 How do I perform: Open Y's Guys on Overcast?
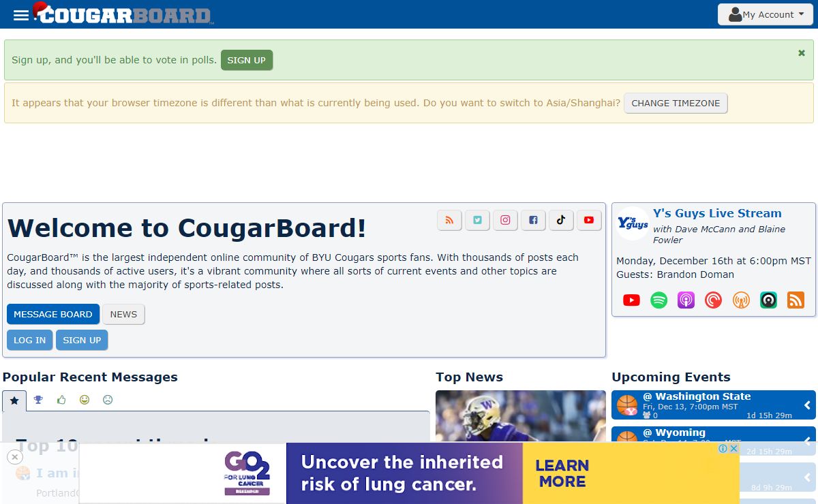pos(741,300)
